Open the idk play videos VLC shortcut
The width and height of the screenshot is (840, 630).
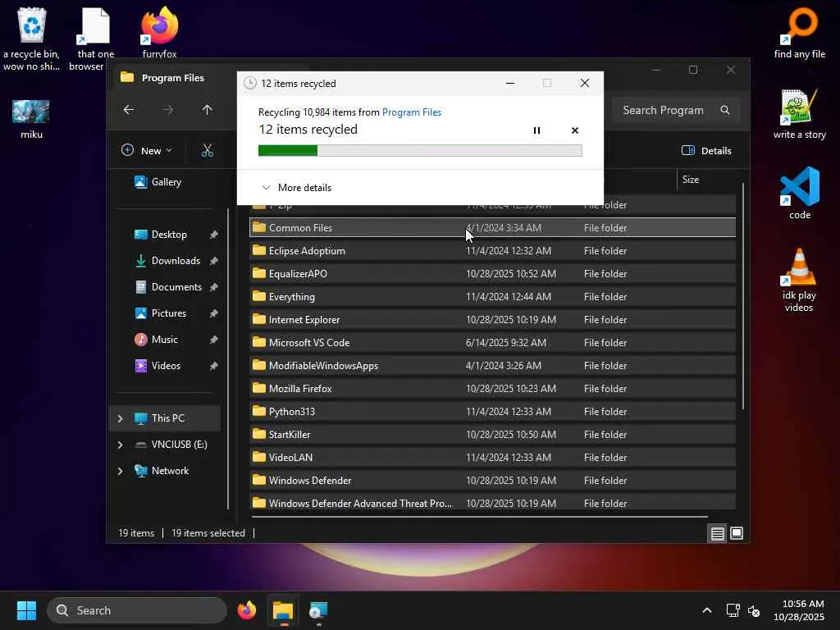(x=799, y=281)
